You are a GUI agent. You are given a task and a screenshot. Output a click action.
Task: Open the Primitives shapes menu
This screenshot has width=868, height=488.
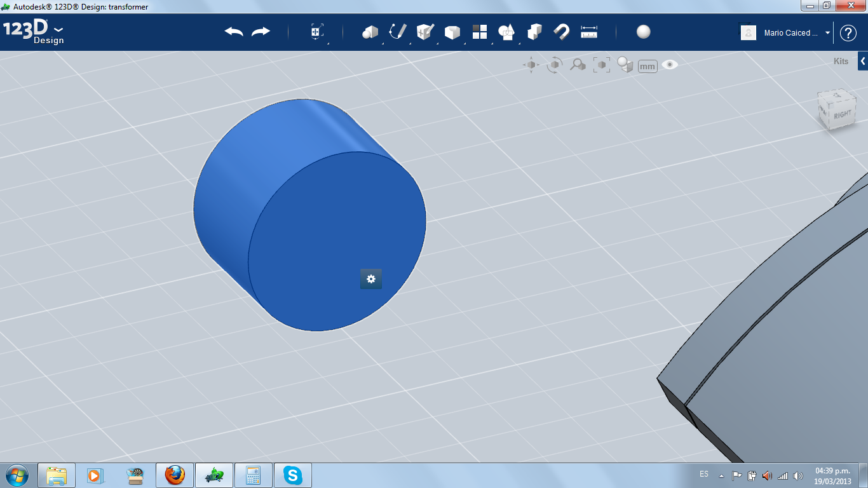[x=370, y=32]
